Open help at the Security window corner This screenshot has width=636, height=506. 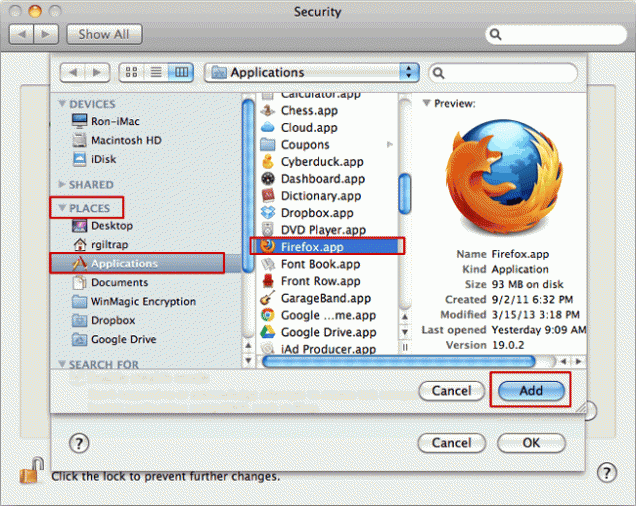coord(607,472)
